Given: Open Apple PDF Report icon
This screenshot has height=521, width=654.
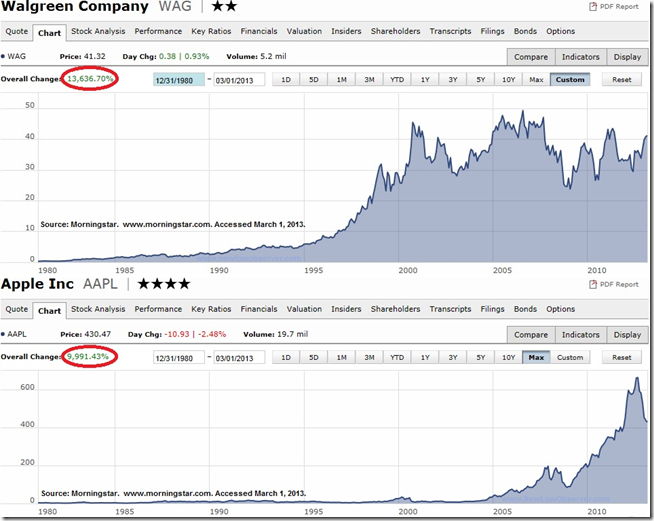Looking at the screenshot, I should pos(593,284).
